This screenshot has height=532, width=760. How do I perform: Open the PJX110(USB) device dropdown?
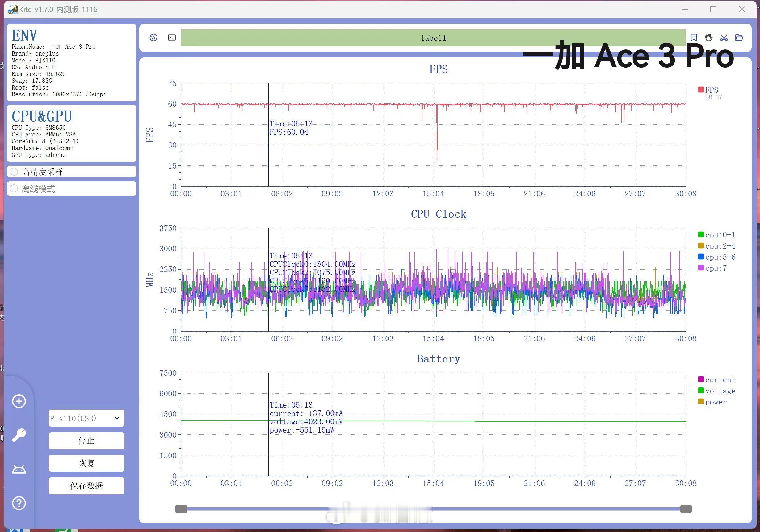pos(86,418)
